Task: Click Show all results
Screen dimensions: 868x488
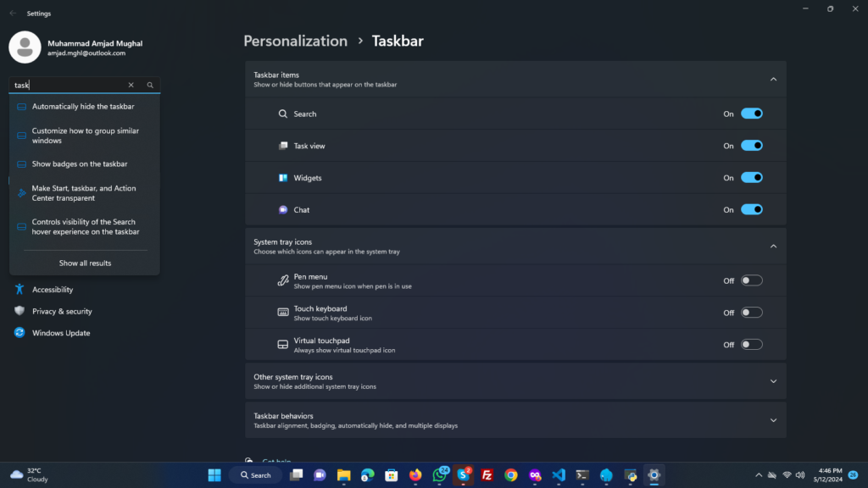Action: [x=85, y=263]
